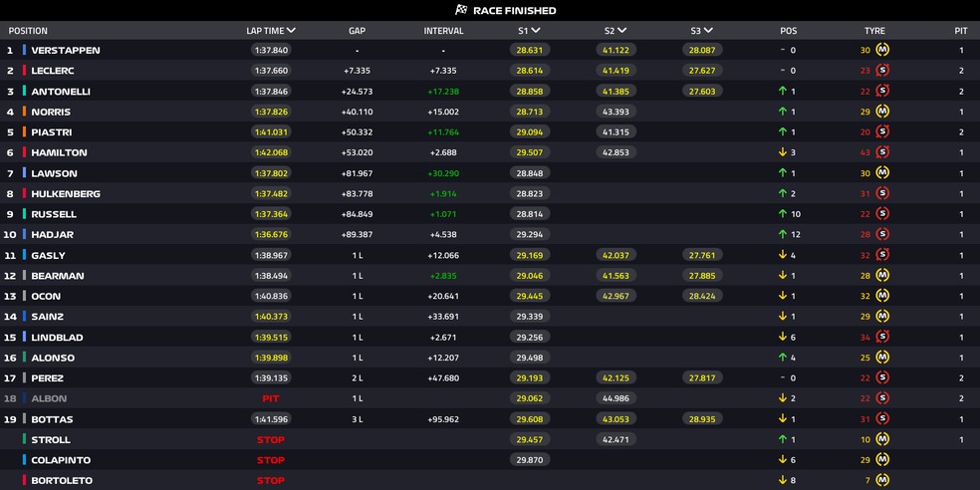Click Colapinto's red STOP status
Screen dimensions: 980x490
pos(271,460)
